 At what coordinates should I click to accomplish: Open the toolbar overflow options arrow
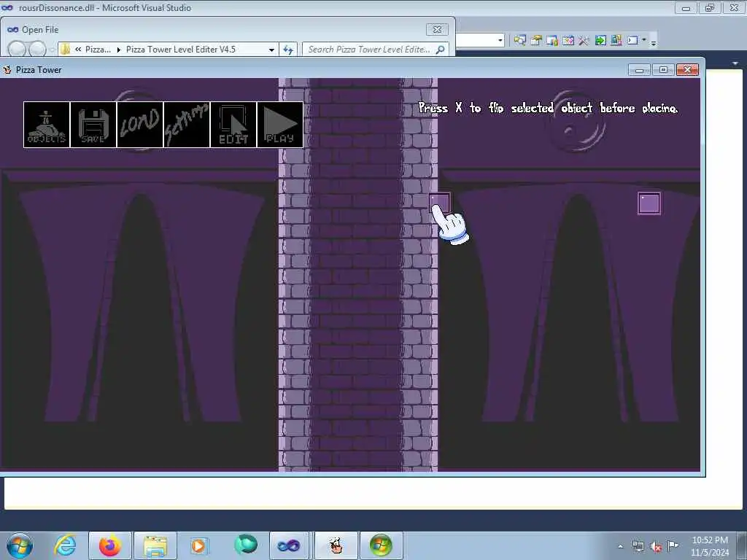tap(654, 42)
